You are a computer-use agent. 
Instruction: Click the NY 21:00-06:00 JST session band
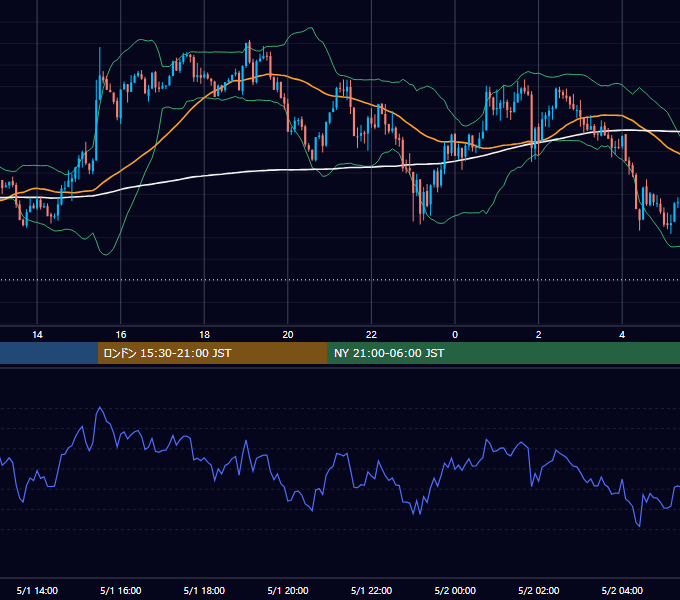[503, 353]
